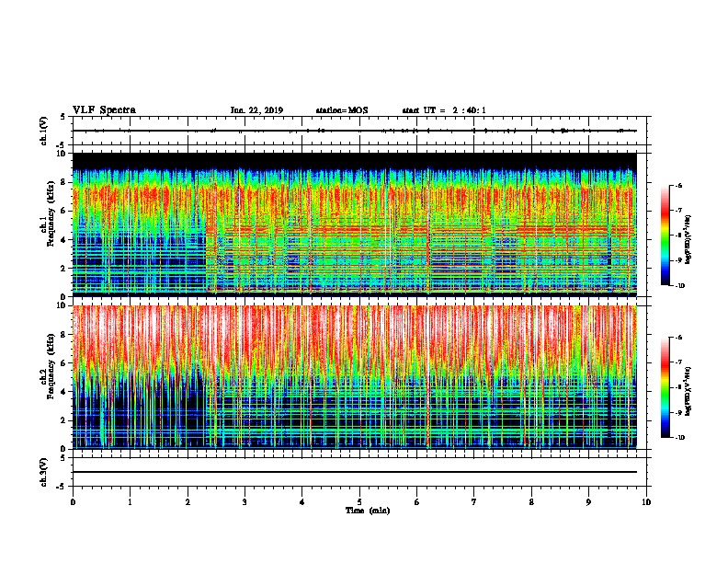The width and height of the screenshot is (728, 563).
Task: Click the "station=MOS" header label
Action: click(342, 110)
